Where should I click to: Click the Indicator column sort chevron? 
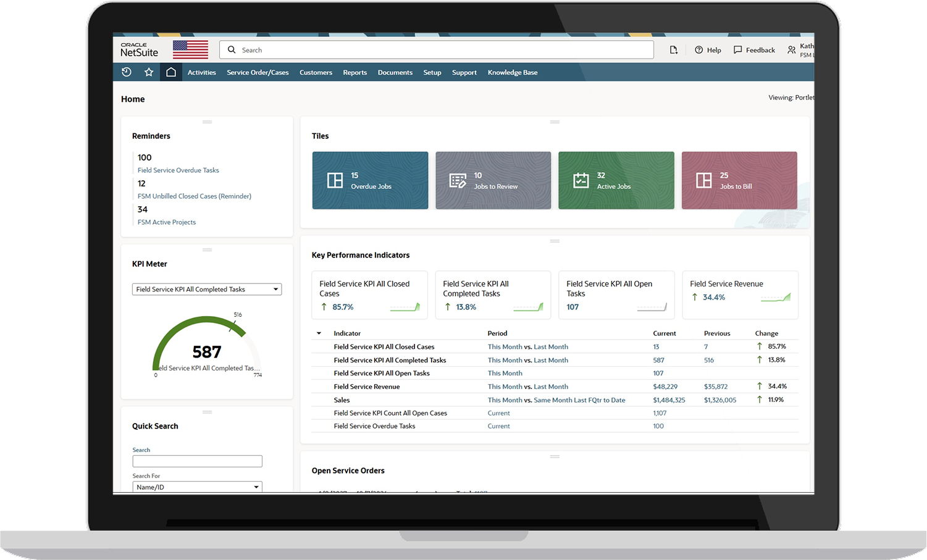[x=319, y=333]
